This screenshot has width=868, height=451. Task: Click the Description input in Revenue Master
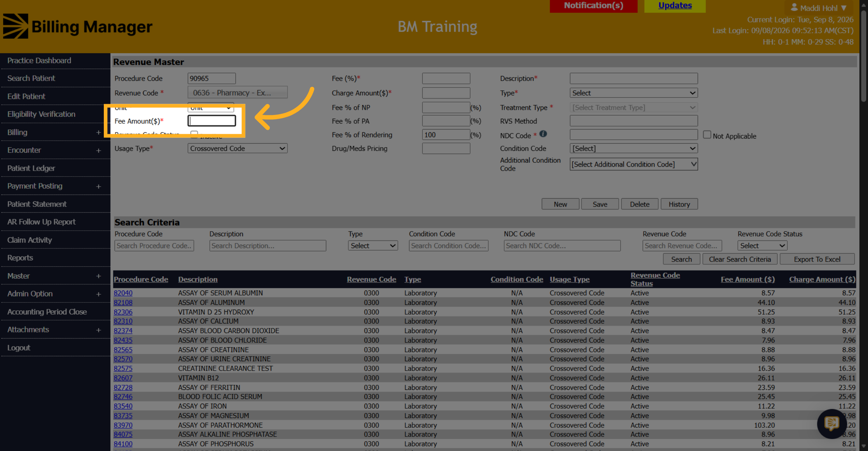pyautogui.click(x=634, y=78)
